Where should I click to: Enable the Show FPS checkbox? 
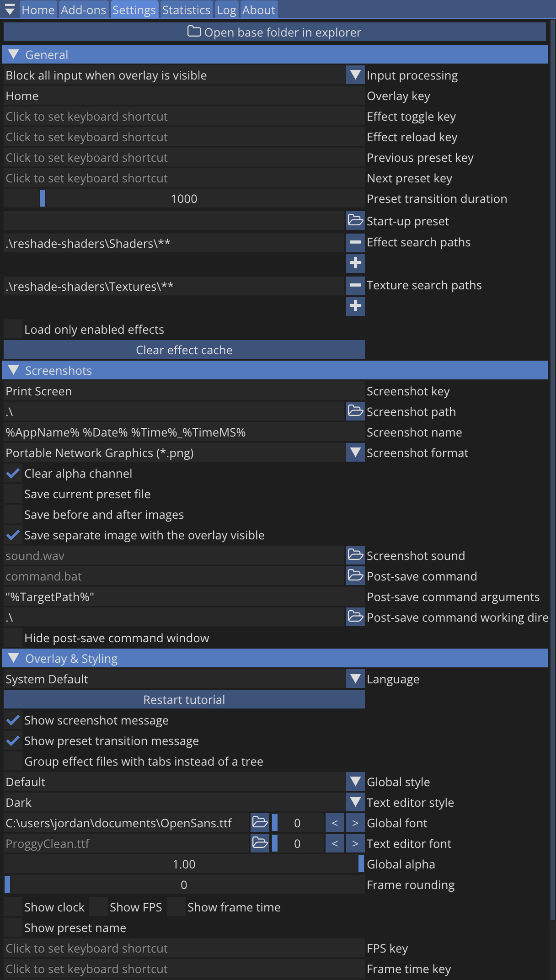tap(98, 907)
